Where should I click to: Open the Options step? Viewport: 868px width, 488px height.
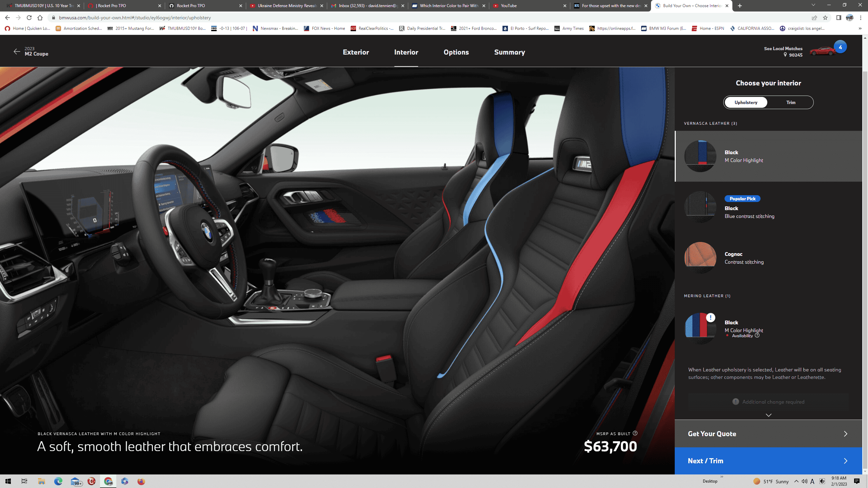click(x=456, y=52)
